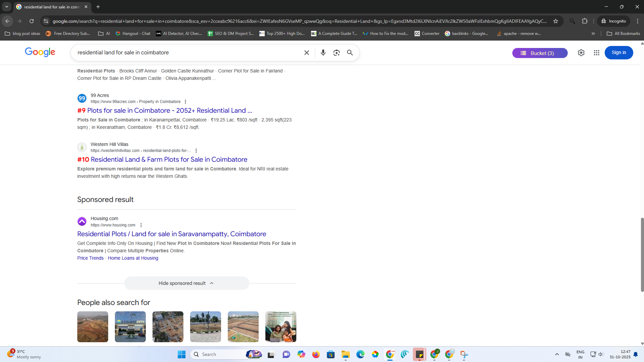The image size is (644, 362).
Task: Open the All Bookmarks folder
Action: (623, 34)
